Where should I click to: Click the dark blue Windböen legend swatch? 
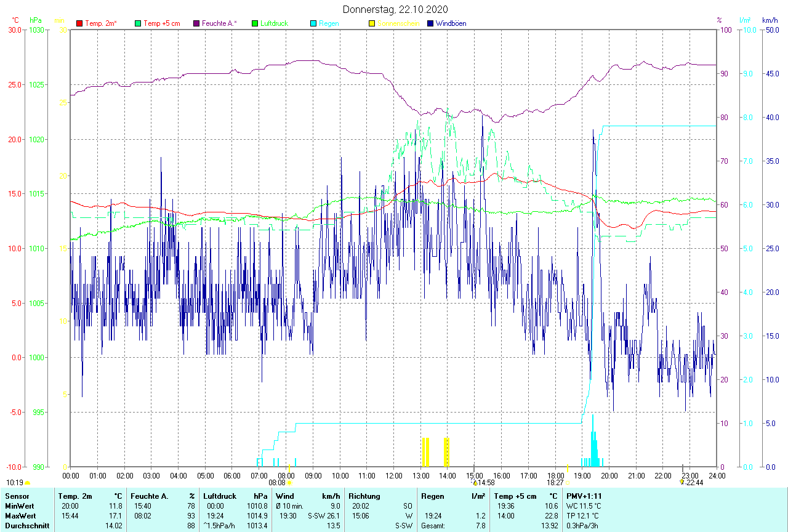pos(430,23)
